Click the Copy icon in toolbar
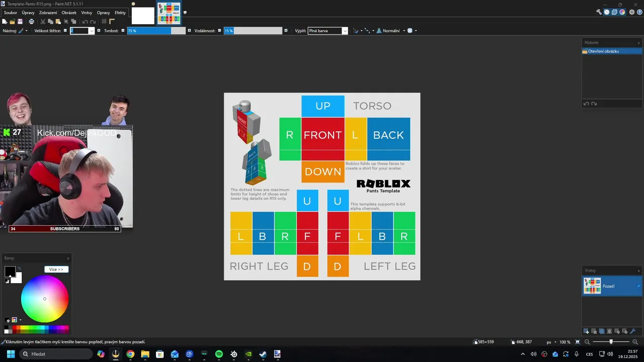Image resolution: width=644 pixels, height=362 pixels. pos(51,22)
